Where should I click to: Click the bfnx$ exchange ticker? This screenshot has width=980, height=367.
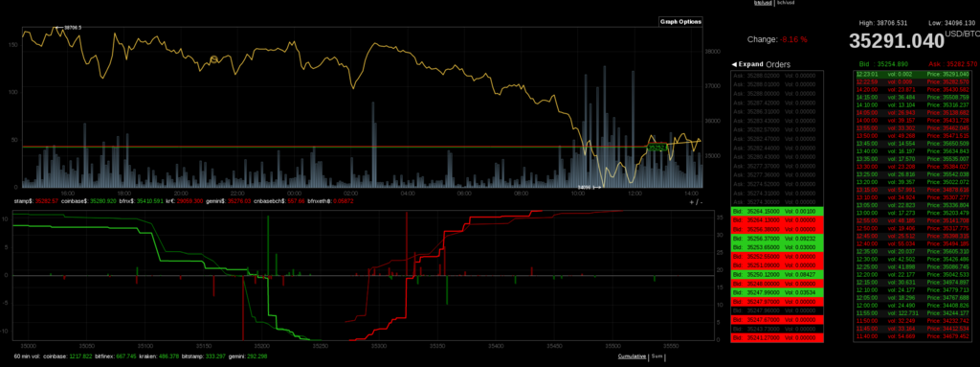pos(142,201)
